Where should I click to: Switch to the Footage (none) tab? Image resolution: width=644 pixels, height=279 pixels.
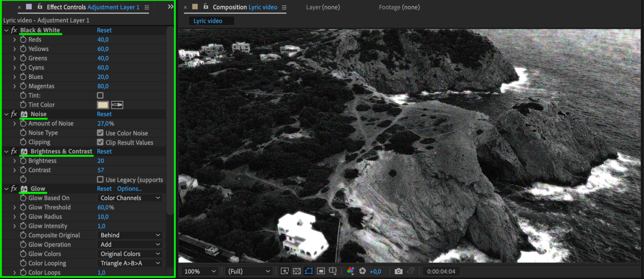pyautogui.click(x=399, y=7)
